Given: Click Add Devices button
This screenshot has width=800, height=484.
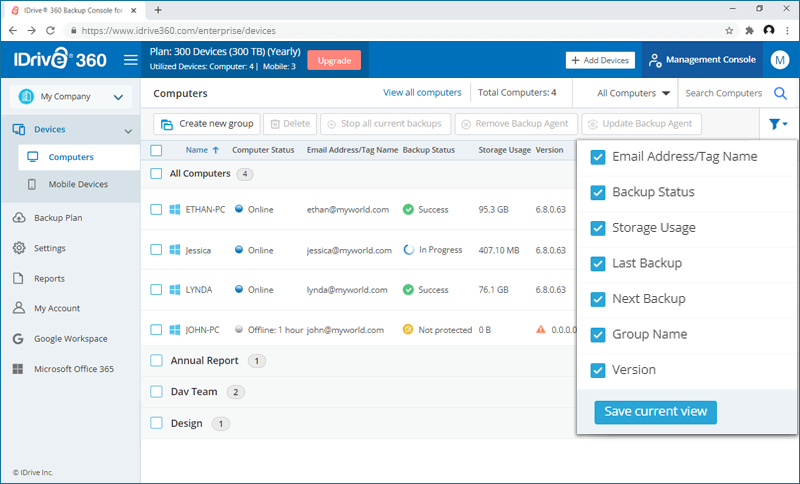Looking at the screenshot, I should (x=600, y=60).
